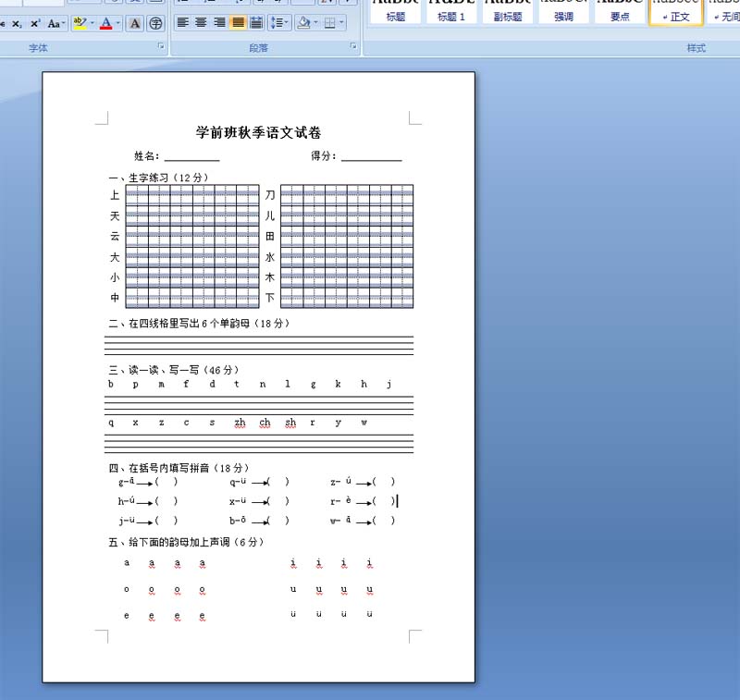Apply the 要点 style

pos(620,12)
